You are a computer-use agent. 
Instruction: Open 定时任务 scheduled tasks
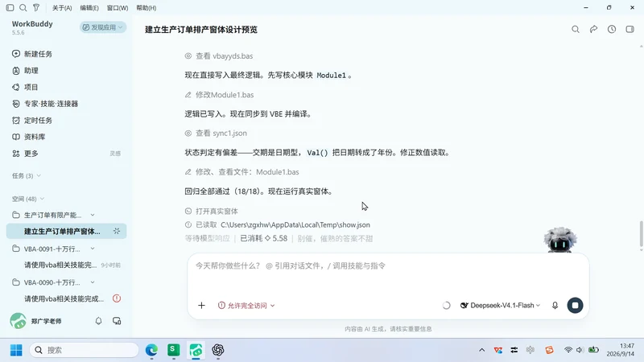pos(38,120)
